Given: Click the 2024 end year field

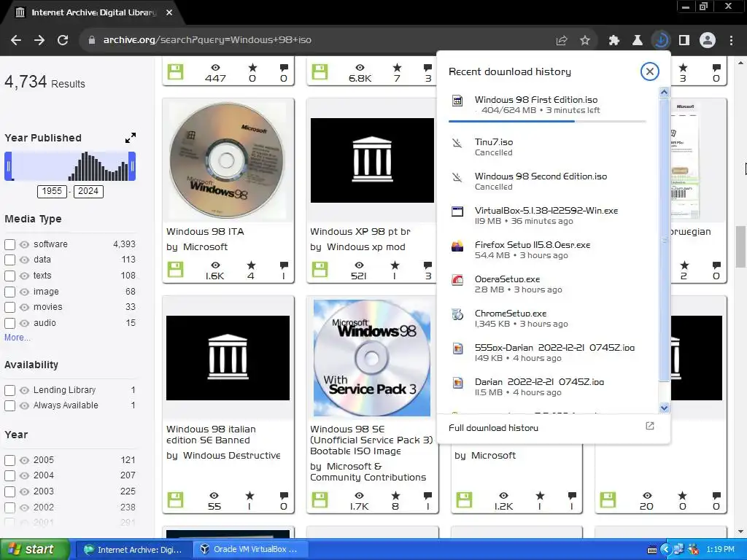Looking at the screenshot, I should pos(88,192).
